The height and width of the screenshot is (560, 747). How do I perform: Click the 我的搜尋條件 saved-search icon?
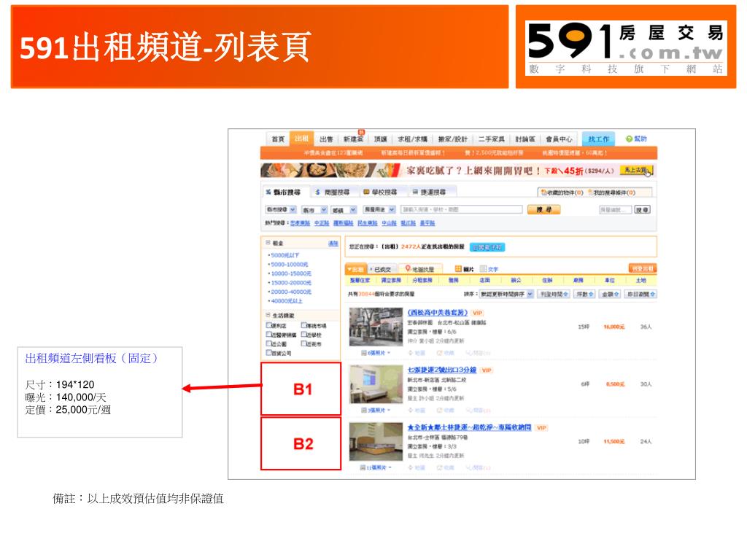590,192
